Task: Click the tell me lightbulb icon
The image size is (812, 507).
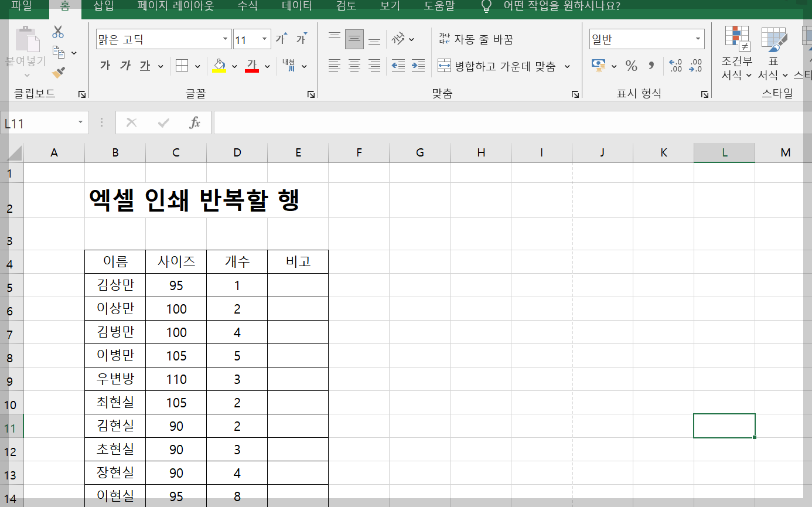Action: click(486, 6)
